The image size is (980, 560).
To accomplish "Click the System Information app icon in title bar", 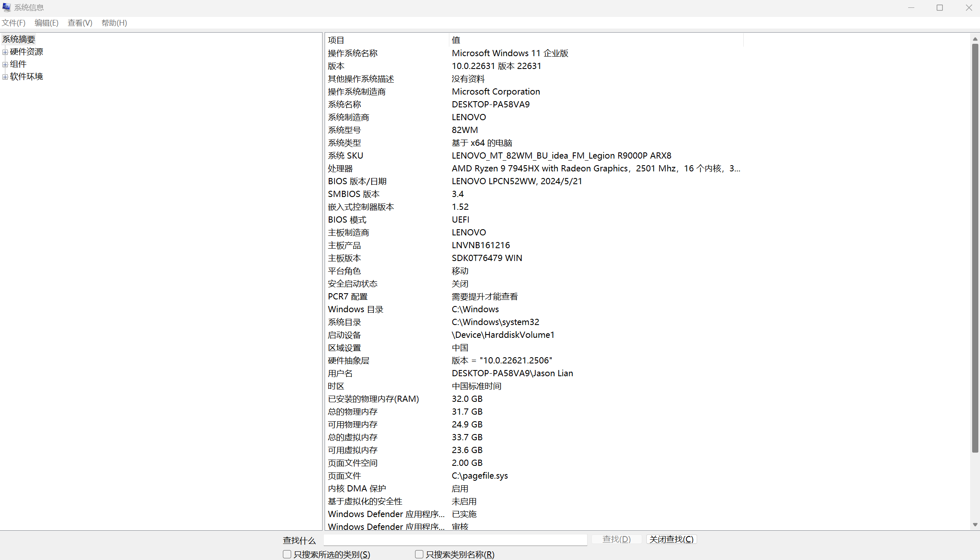I will pyautogui.click(x=7, y=7).
